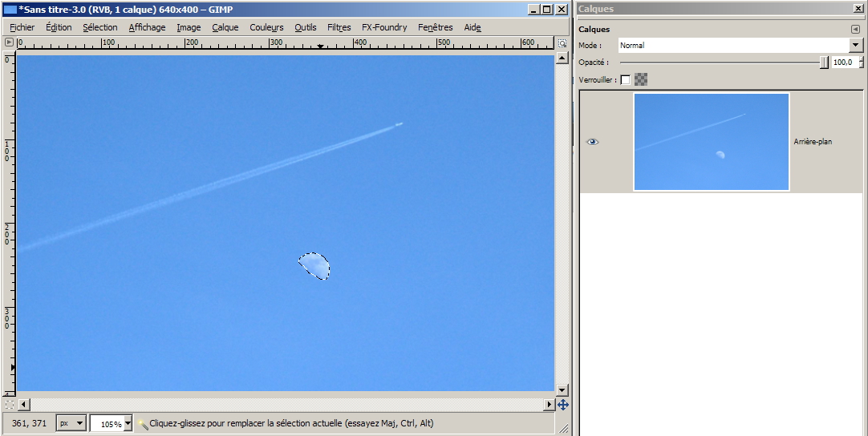This screenshot has height=436, width=868.
Task: Expand the 105% zoom level dropdown
Action: point(128,423)
